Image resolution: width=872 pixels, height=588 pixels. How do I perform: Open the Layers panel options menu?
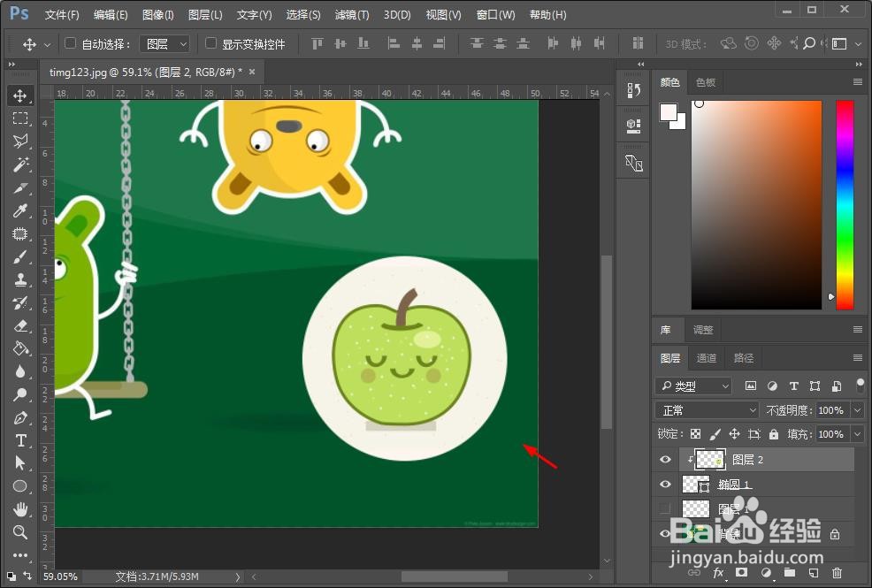858,358
